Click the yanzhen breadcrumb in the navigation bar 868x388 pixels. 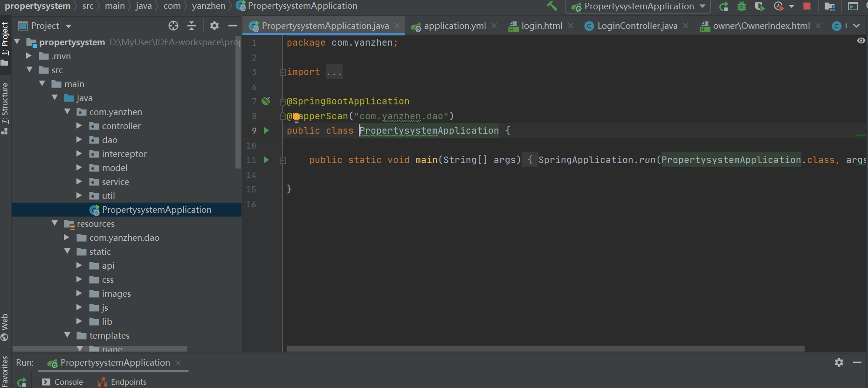coord(208,6)
